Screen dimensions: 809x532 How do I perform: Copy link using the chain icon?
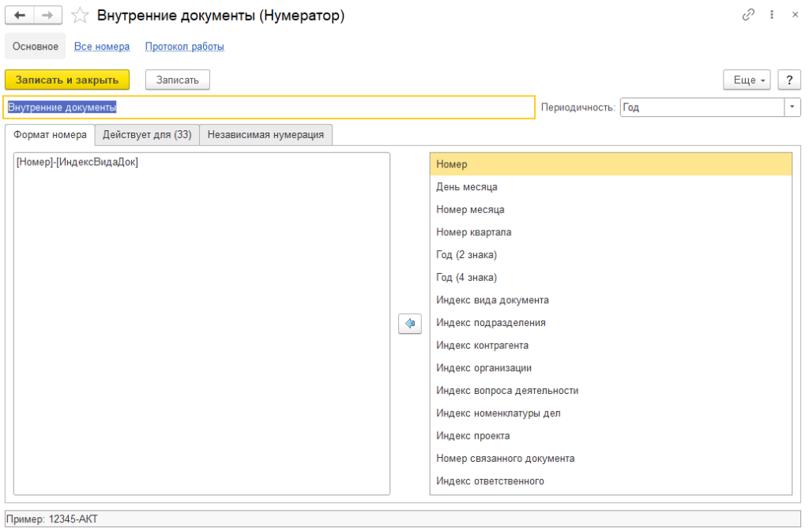tap(748, 15)
